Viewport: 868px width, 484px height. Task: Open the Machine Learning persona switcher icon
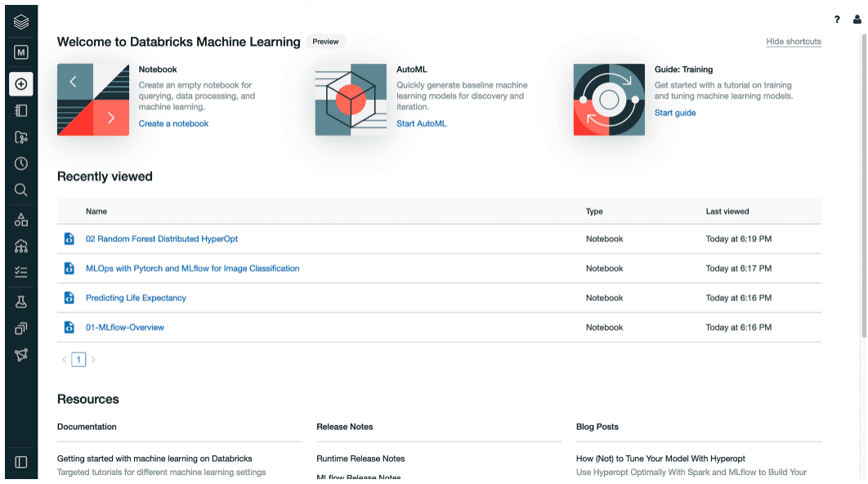tap(21, 52)
